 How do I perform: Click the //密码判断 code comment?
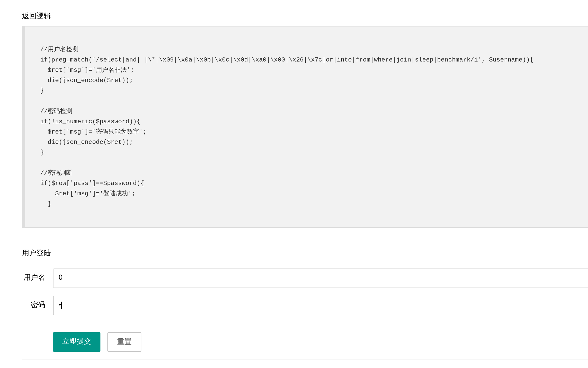(56, 173)
